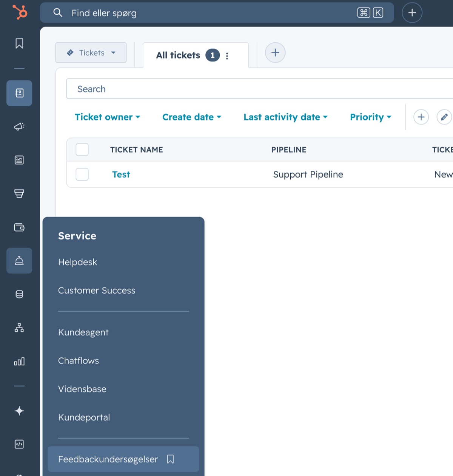Screen dimensions: 453x476
Task: Tick the checkbox for the Test ticket
Action: 82,175
